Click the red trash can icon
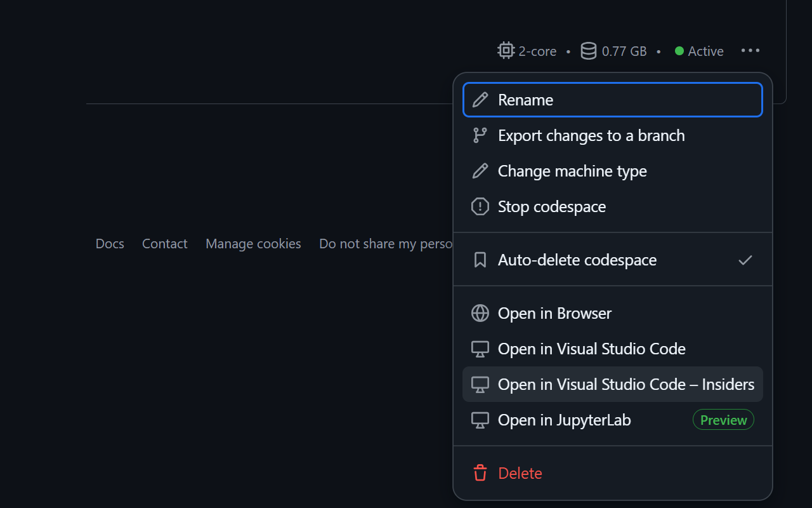Screen dimensions: 812x508 480,473
